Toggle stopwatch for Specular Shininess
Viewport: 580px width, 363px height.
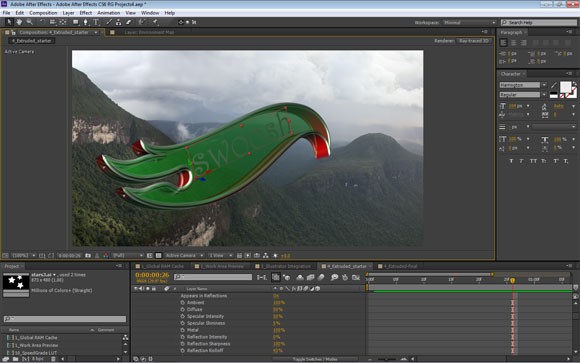click(182, 323)
